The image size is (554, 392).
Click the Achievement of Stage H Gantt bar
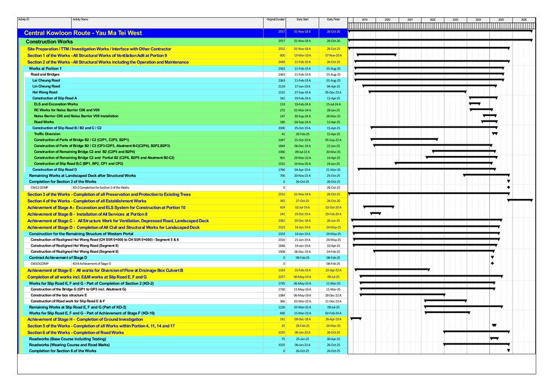(x=356, y=318)
